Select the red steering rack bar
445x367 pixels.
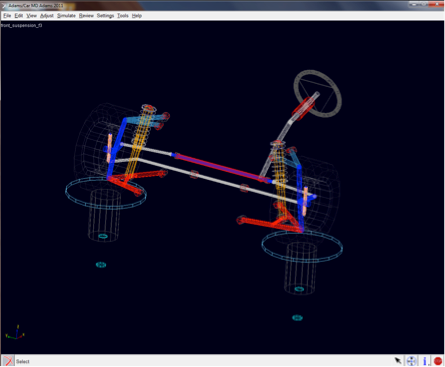point(221,168)
